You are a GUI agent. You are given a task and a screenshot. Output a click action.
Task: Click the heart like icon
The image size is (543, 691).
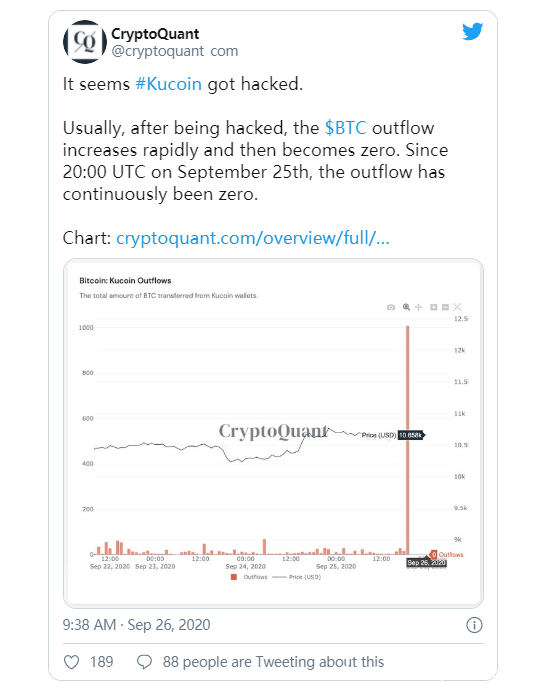(71, 662)
